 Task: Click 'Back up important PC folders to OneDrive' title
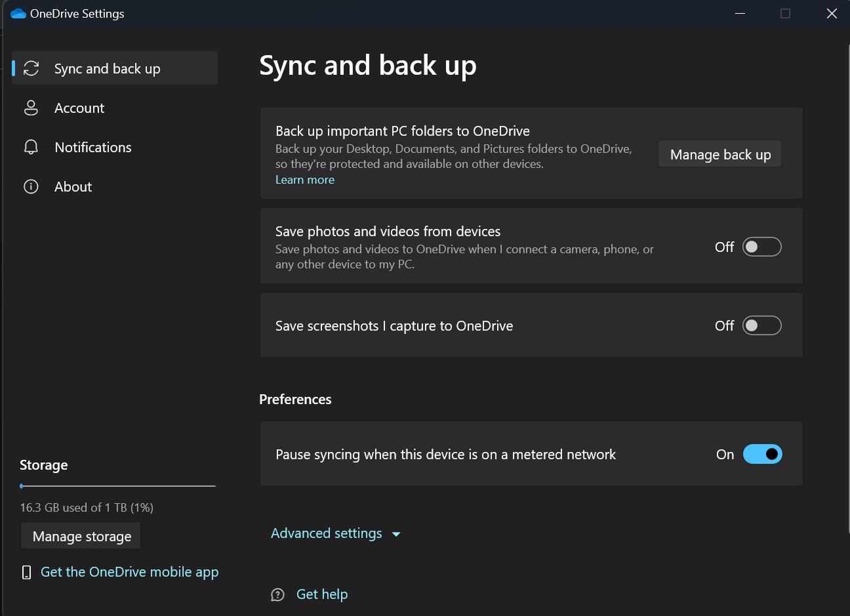403,131
